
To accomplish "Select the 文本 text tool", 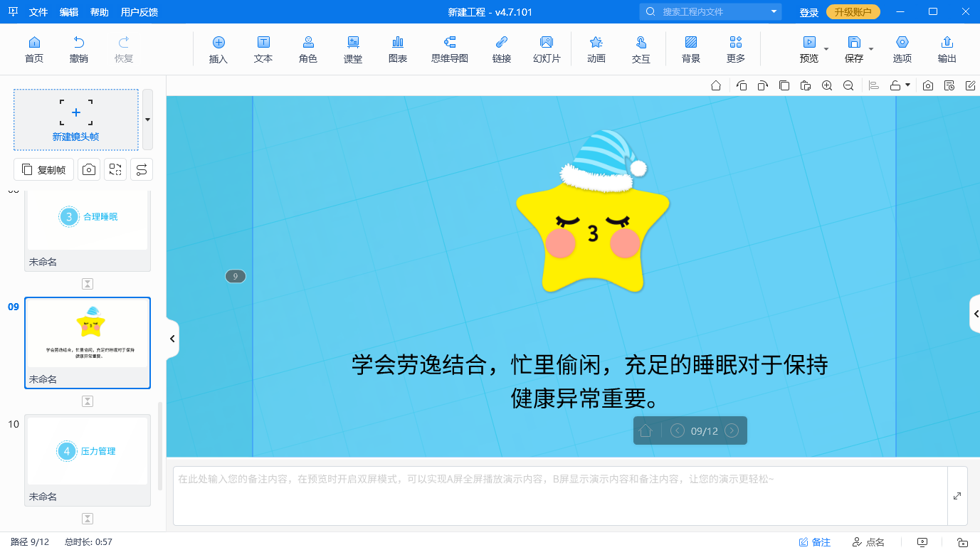I will coord(263,49).
